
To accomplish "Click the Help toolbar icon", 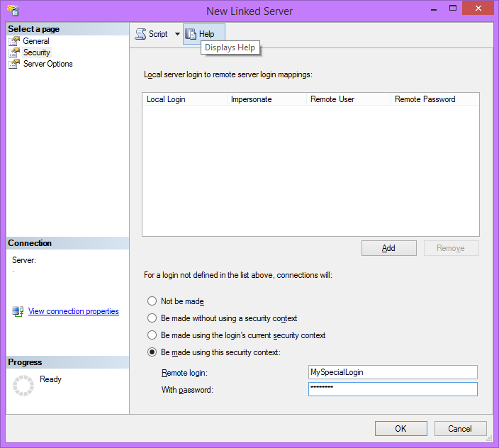I will [191, 34].
